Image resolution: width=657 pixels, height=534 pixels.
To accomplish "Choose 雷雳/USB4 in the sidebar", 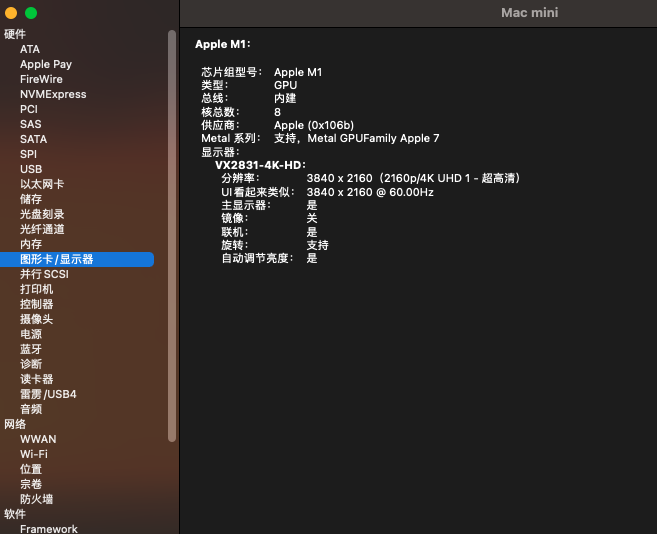I will 48,394.
